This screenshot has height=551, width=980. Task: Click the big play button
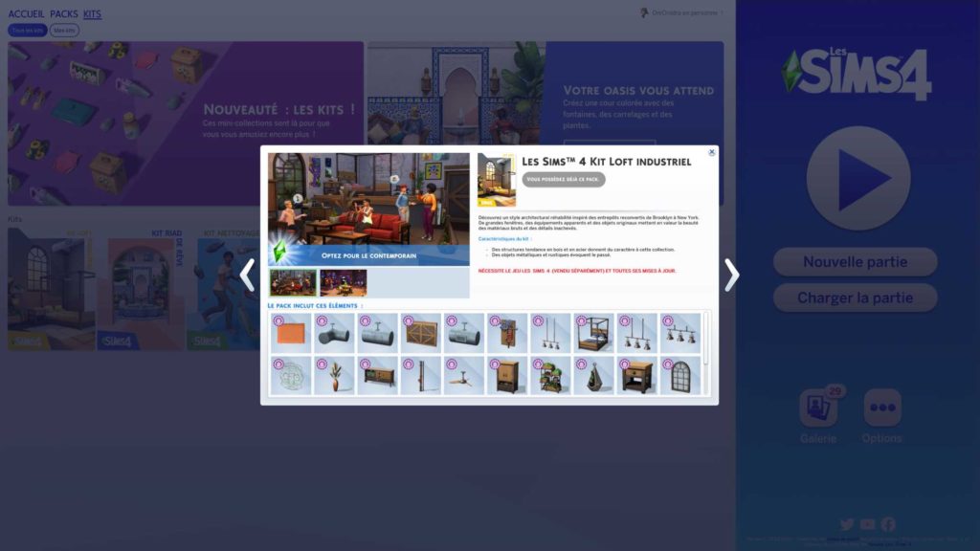tap(857, 178)
